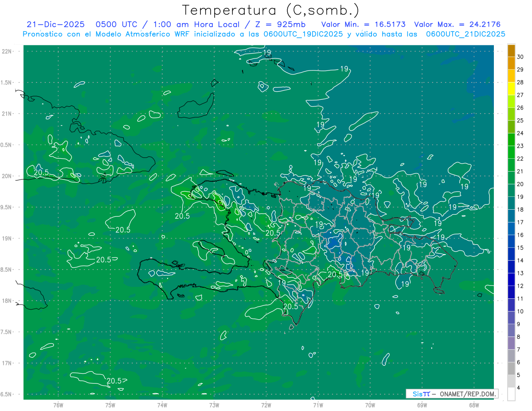Pick the purple colorbar swatch between 8 and 9

pyautogui.click(x=511, y=330)
